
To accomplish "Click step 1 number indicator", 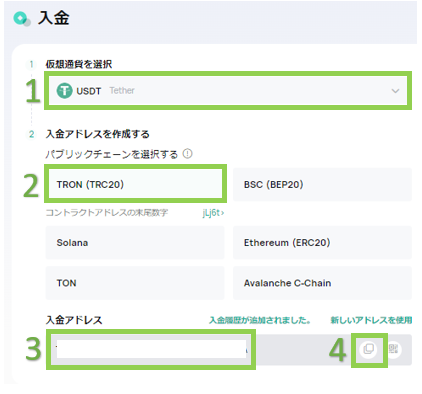I will coord(31,64).
